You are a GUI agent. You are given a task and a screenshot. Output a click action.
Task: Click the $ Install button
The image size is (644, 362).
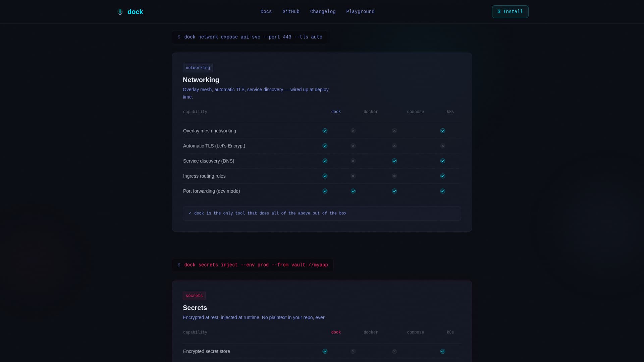click(x=510, y=12)
